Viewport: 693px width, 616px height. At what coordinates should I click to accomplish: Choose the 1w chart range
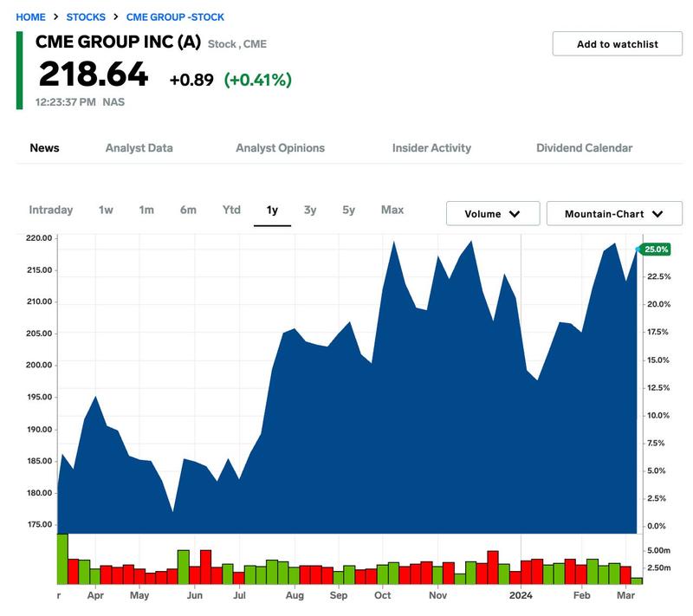[x=106, y=210]
